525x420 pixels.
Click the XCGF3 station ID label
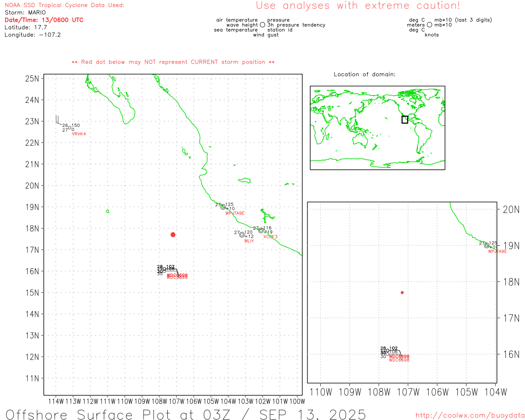click(x=270, y=237)
